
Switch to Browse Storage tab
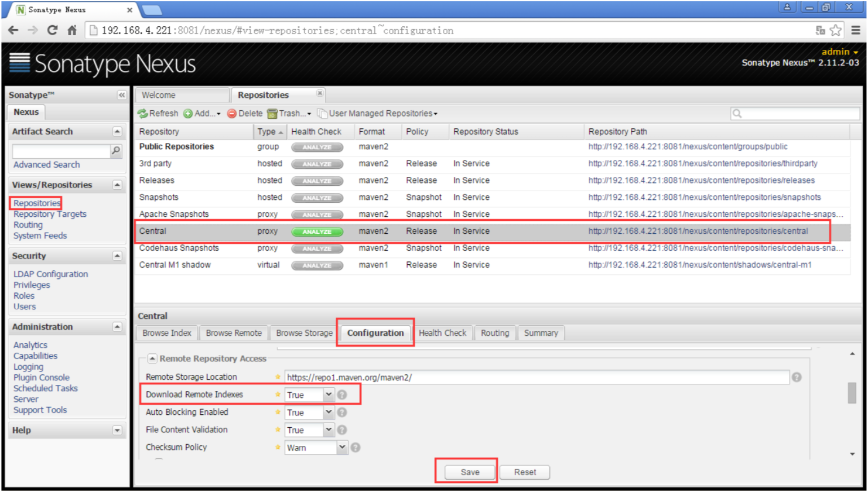(x=304, y=333)
